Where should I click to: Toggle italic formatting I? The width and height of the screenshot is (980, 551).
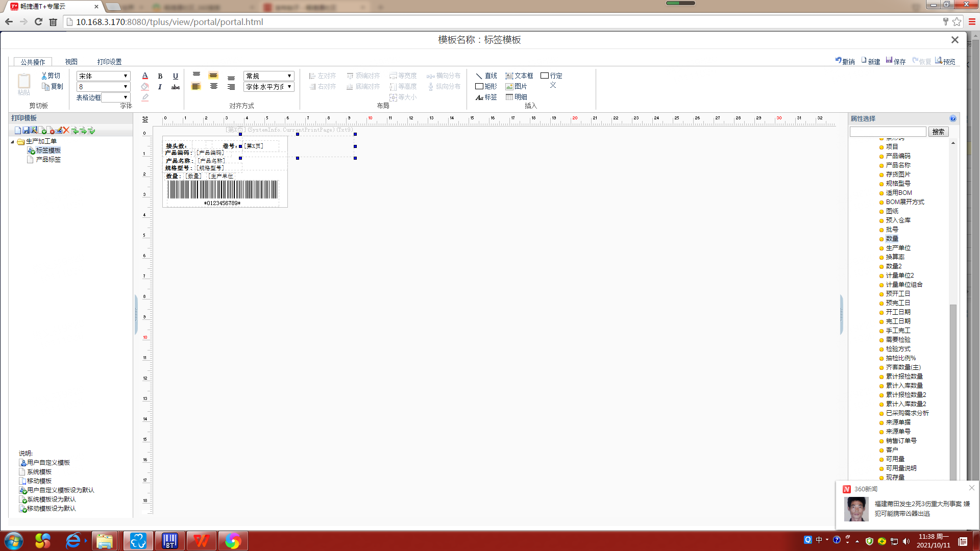(160, 87)
